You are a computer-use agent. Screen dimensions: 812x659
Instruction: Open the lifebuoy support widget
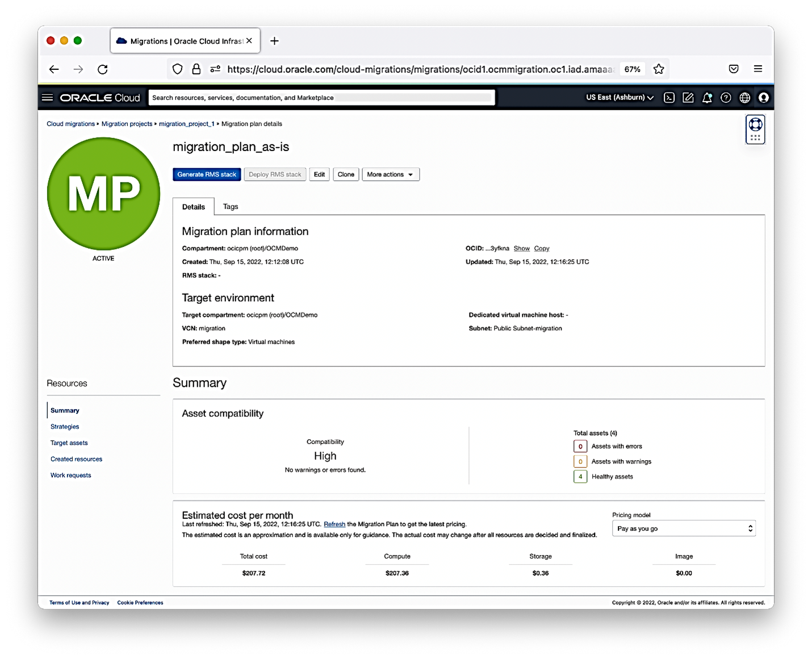coord(755,124)
